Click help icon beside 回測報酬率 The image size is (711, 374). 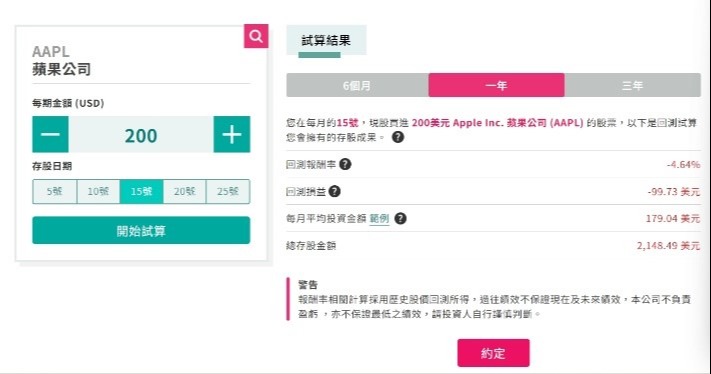(x=345, y=164)
